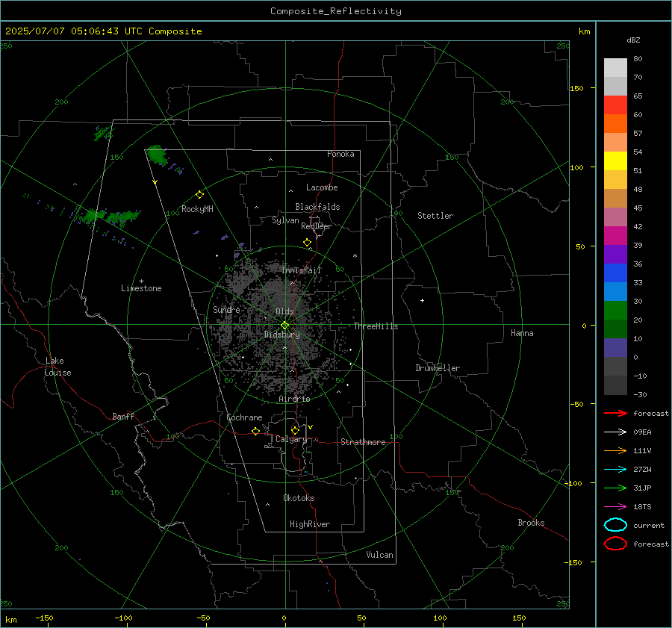Image resolution: width=672 pixels, height=628 pixels.
Task: Click the Ponoka town label
Action: point(340,154)
